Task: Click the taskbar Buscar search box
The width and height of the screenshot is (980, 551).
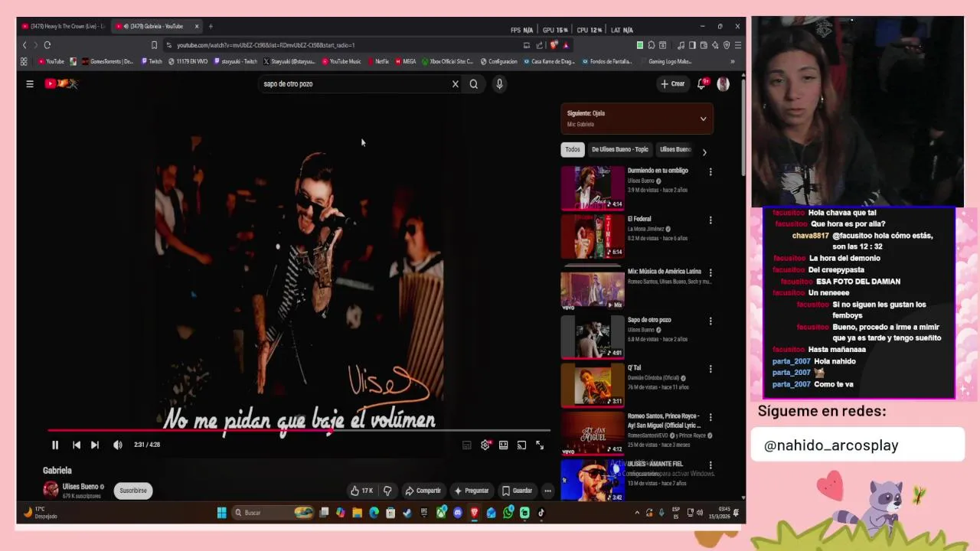Action: point(273,513)
